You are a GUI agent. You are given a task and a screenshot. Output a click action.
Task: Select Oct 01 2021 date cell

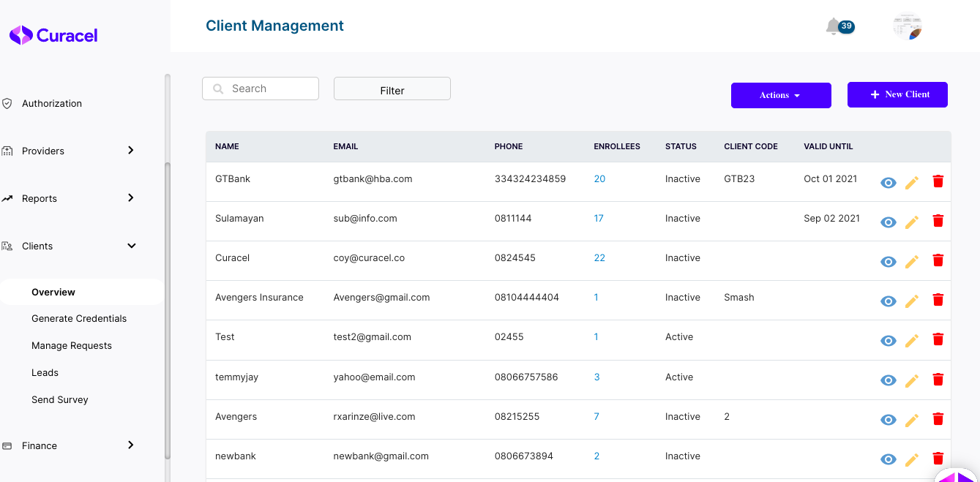click(x=831, y=178)
